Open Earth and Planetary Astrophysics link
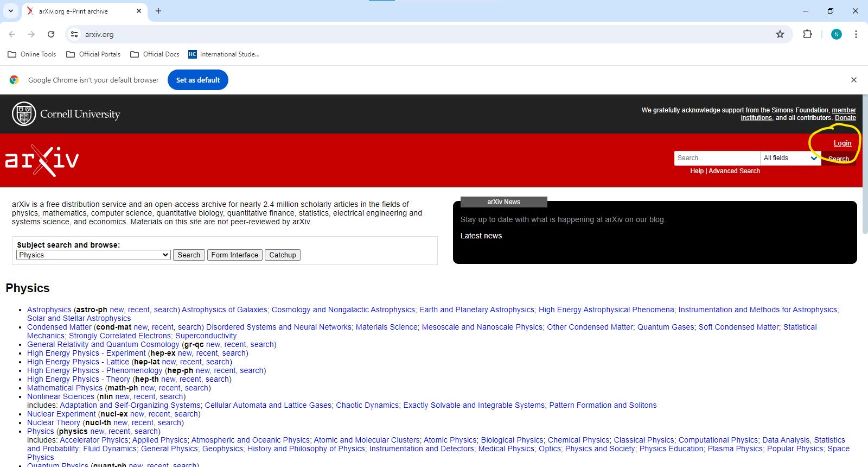This screenshot has height=467, width=868. click(477, 310)
